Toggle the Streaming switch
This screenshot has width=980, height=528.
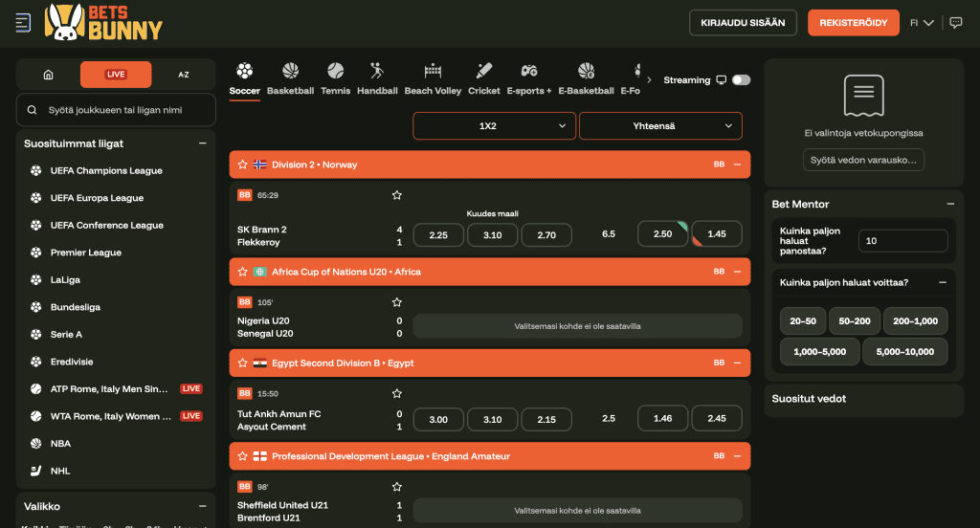tap(742, 80)
